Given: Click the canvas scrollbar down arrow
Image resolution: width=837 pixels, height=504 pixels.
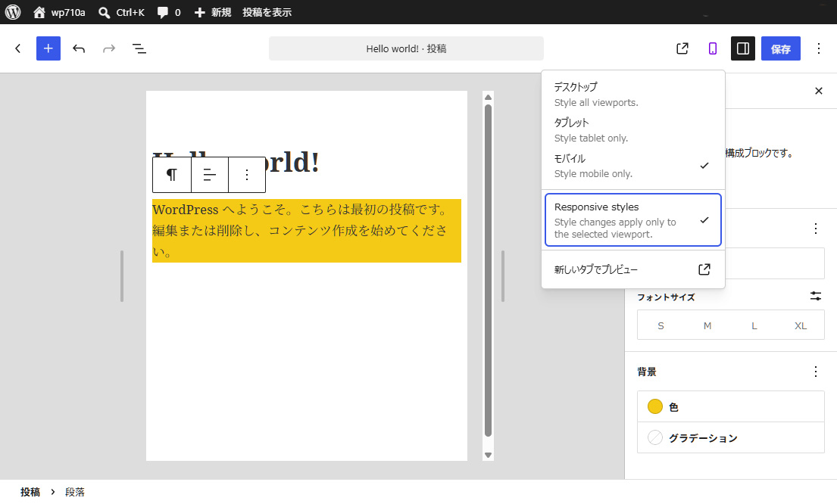Looking at the screenshot, I should pos(488,455).
